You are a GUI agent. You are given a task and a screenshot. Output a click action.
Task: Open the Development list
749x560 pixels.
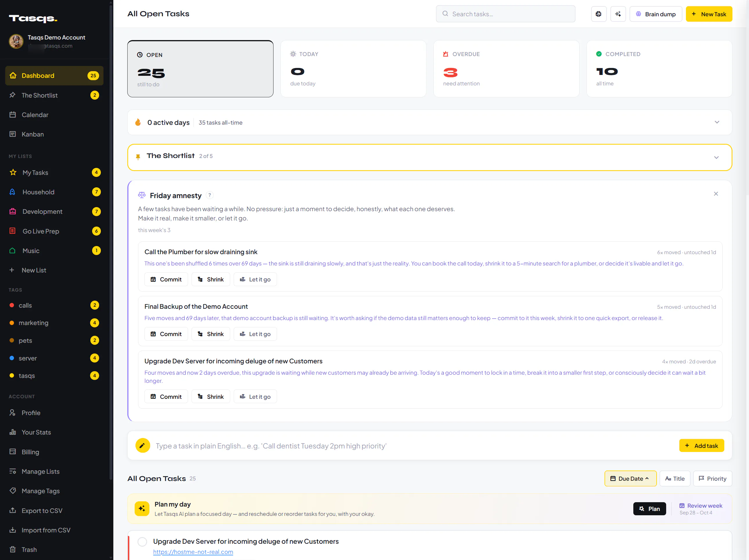click(x=54, y=211)
